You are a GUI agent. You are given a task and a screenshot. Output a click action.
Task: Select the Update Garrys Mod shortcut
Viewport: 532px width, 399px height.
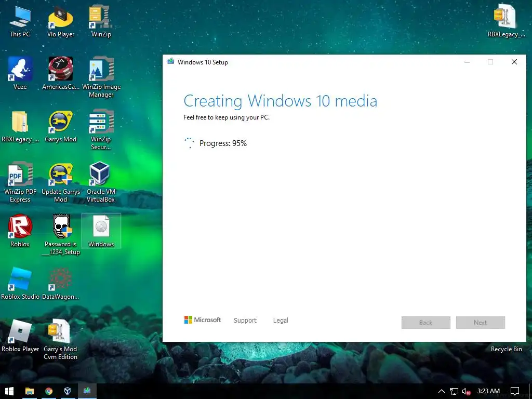pyautogui.click(x=60, y=182)
